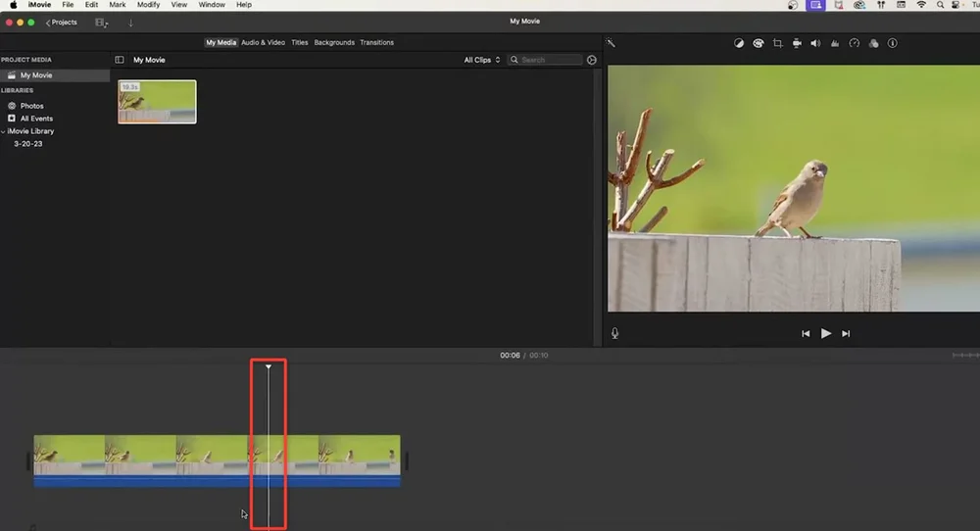Image resolution: width=980 pixels, height=531 pixels.
Task: Open the All Clips filter dropdown
Action: (x=481, y=60)
